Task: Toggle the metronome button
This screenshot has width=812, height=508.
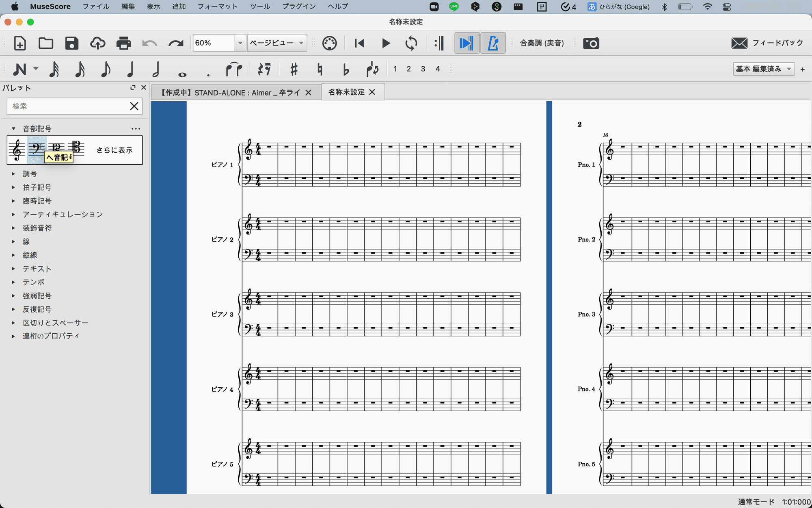Action: pyautogui.click(x=493, y=43)
